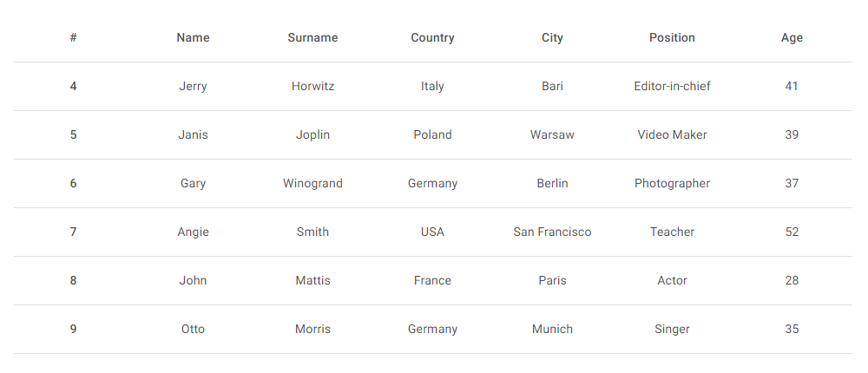The image size is (868, 373).
Task: Click the # column header
Action: pos(73,37)
